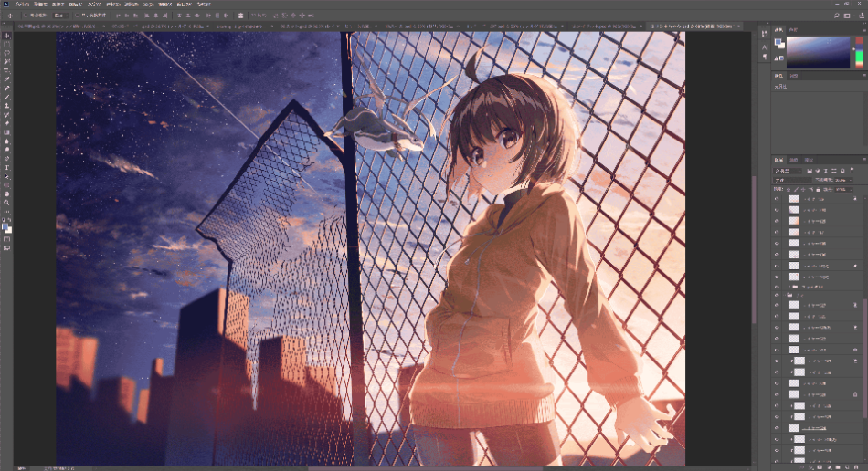Click the Paragraph panel icon in collapsed dock
The image size is (868, 471).
765,57
